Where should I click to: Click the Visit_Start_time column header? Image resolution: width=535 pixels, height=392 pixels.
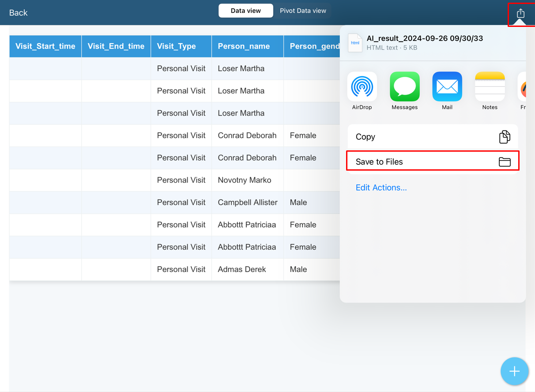(x=45, y=46)
